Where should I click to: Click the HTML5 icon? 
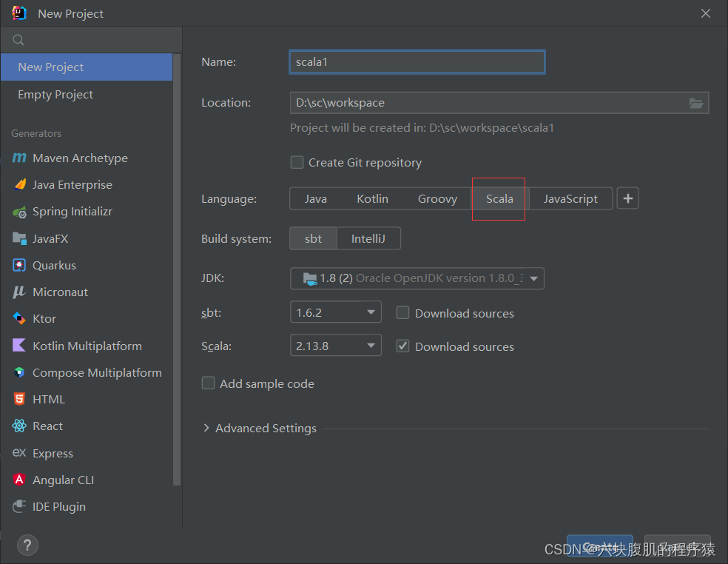[x=19, y=399]
